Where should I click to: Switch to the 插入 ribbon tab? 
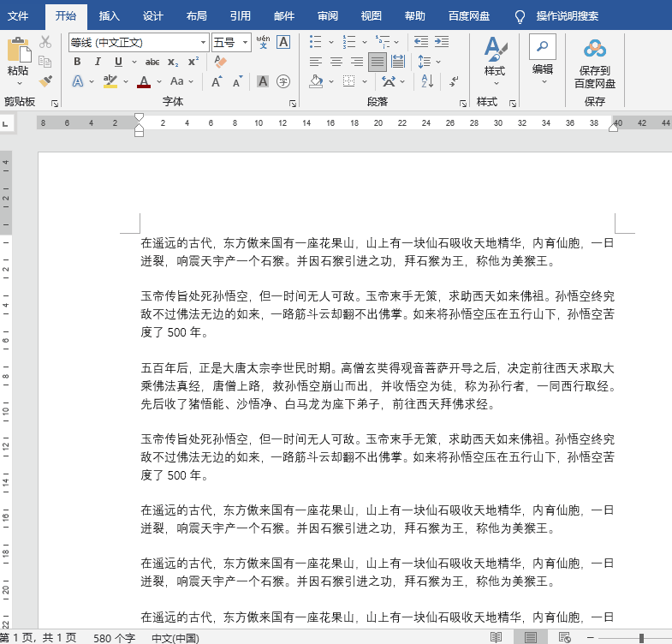pos(110,16)
